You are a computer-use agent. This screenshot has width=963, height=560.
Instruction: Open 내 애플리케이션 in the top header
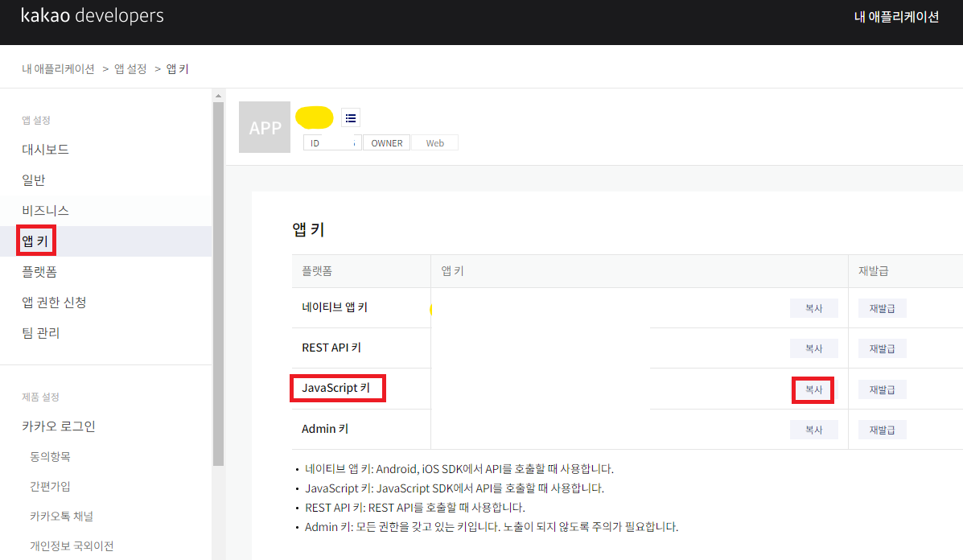896,17
